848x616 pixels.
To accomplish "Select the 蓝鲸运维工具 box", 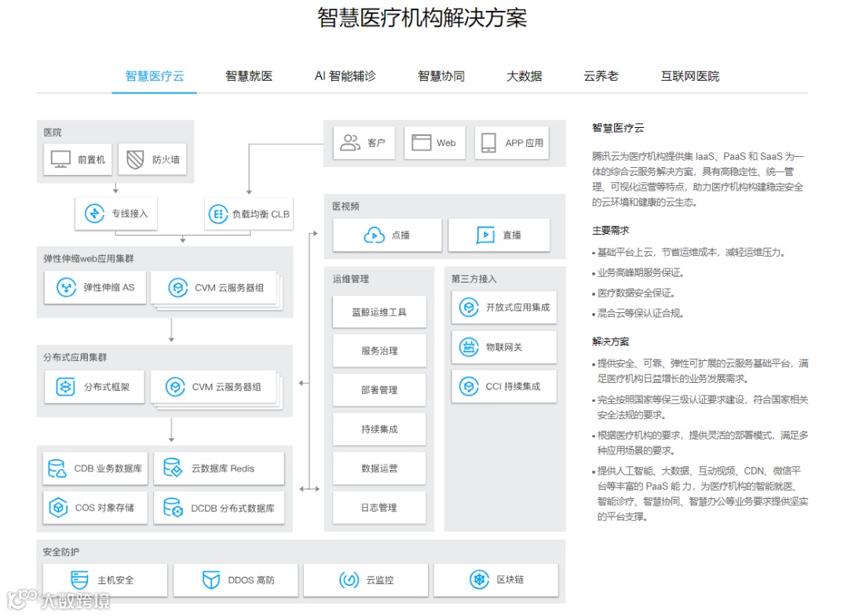I will pyautogui.click(x=379, y=312).
